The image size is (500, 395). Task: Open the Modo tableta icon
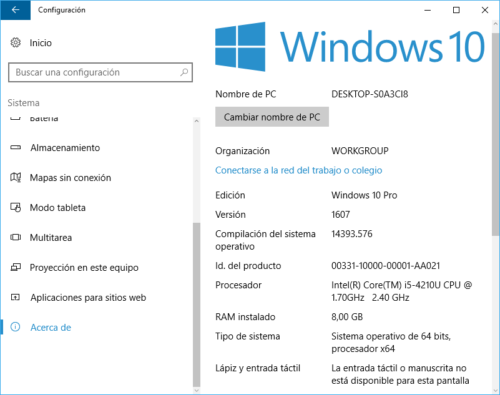[x=15, y=207]
